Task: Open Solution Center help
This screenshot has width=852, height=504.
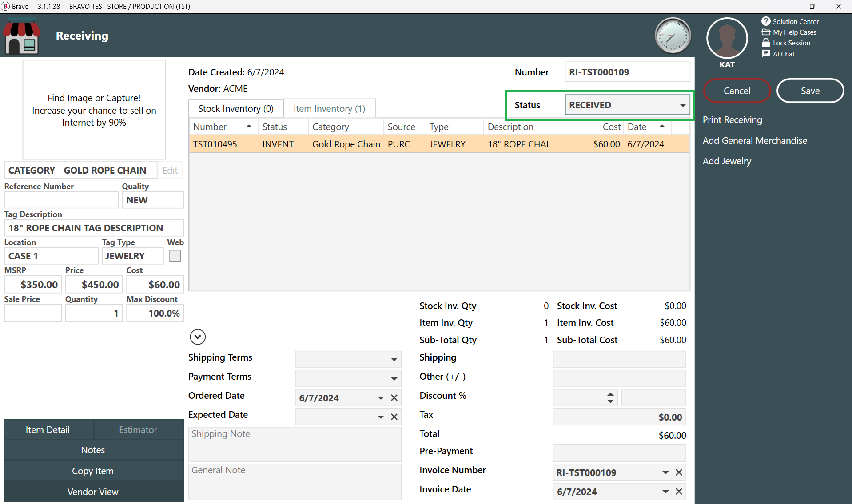Action: point(790,21)
